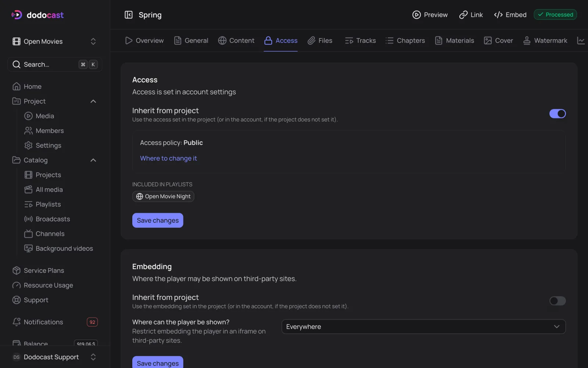Open Support lifebuoy icon

(x=17, y=300)
